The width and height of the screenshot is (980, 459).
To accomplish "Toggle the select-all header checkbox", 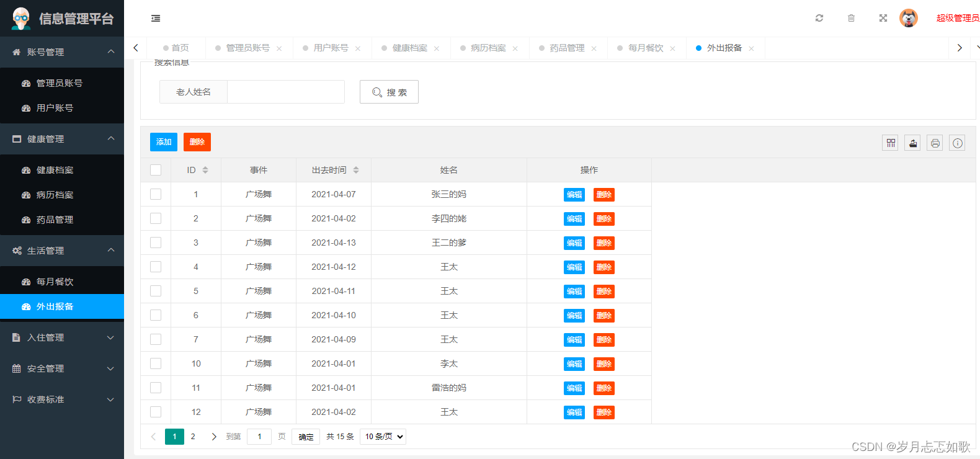I will (x=156, y=170).
